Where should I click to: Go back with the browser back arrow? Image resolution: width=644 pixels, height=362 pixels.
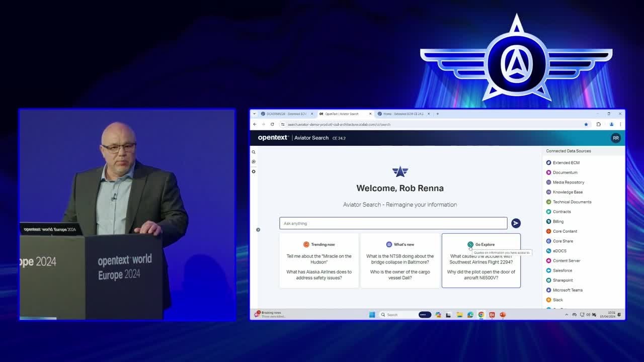click(255, 124)
